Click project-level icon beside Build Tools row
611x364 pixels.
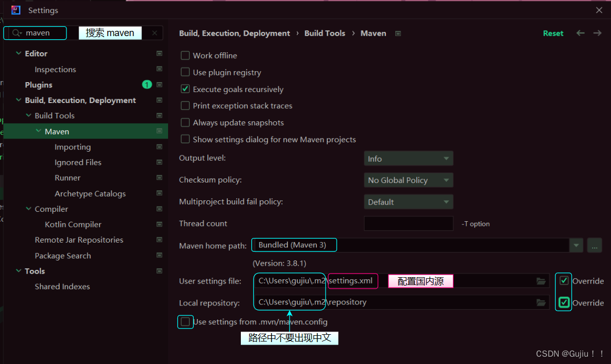point(159,116)
